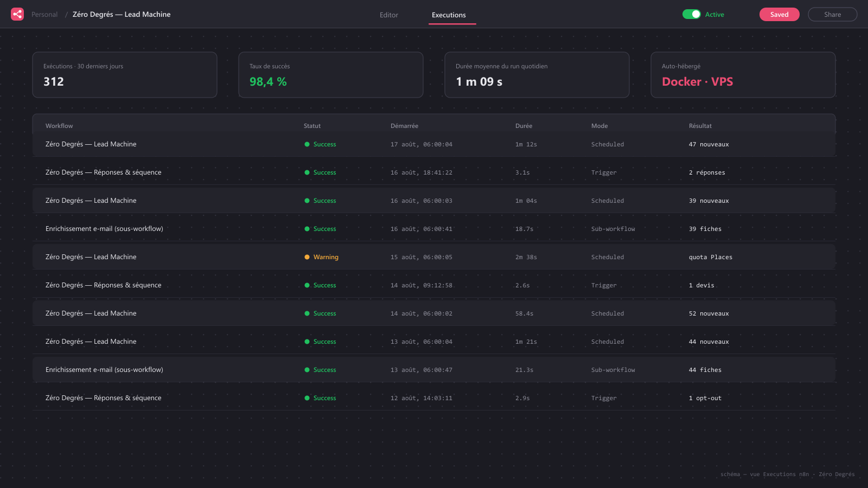The width and height of the screenshot is (868, 488).
Task: Click the duration '2m 38s'
Action: tap(526, 257)
